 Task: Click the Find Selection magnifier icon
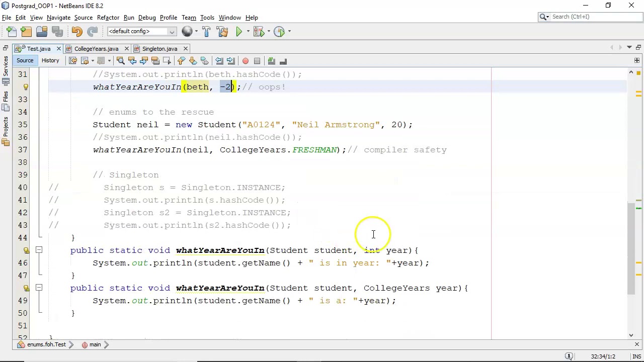click(120, 61)
